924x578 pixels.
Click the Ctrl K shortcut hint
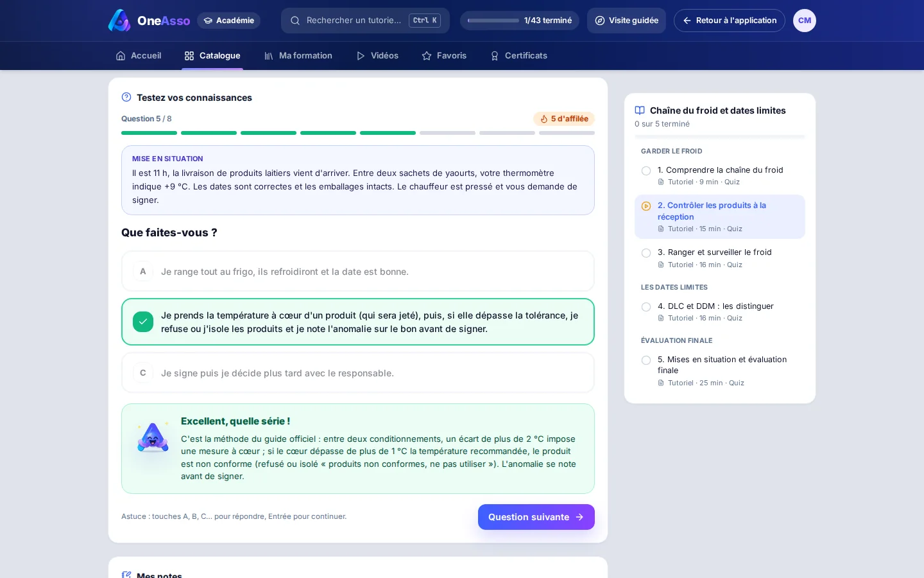tap(425, 21)
